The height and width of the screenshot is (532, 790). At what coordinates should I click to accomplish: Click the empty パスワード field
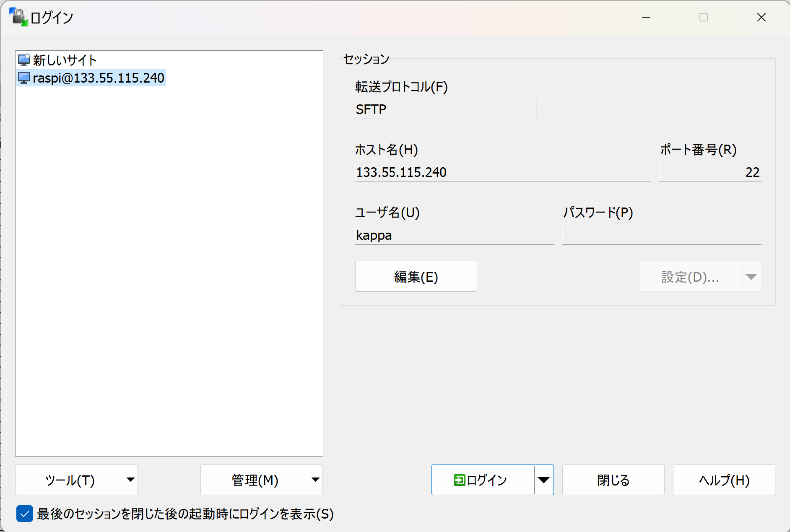[x=662, y=235]
